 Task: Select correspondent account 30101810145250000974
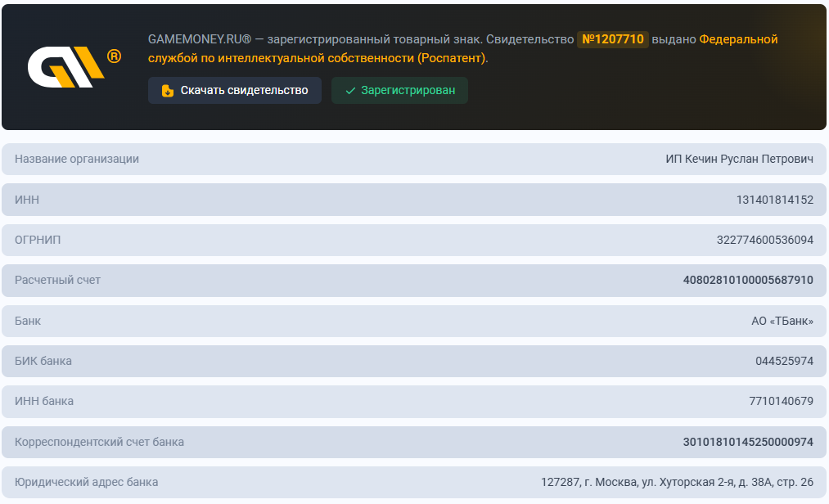tap(748, 442)
